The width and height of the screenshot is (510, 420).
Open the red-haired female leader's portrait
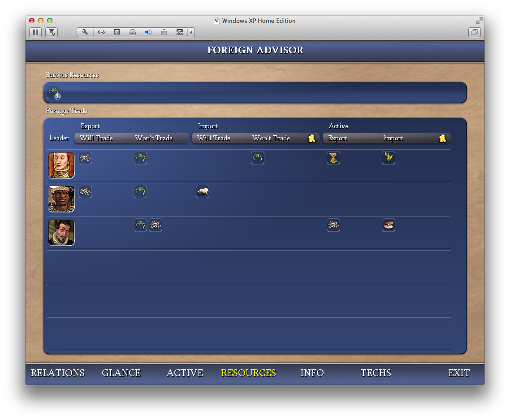pyautogui.click(x=61, y=165)
